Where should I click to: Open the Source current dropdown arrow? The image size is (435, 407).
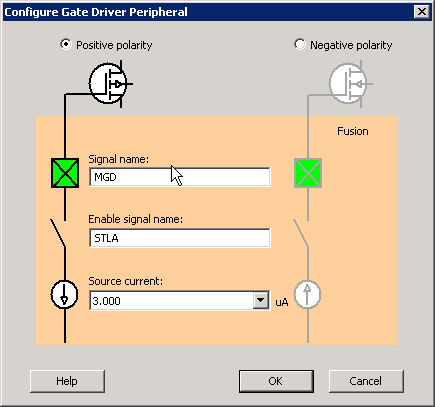pos(261,301)
